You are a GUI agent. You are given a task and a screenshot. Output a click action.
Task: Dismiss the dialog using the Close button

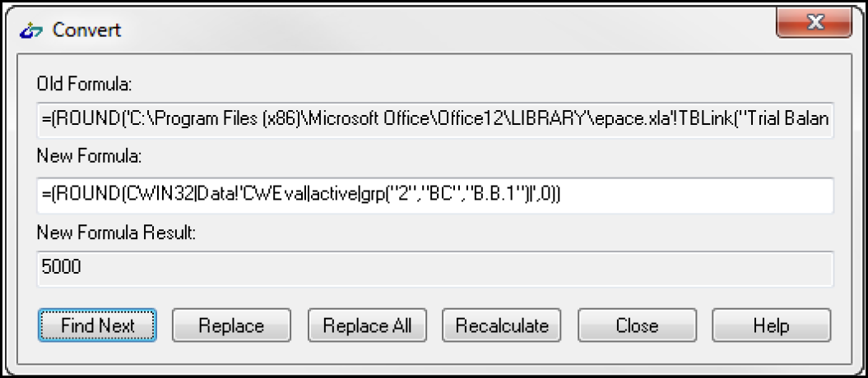637,325
